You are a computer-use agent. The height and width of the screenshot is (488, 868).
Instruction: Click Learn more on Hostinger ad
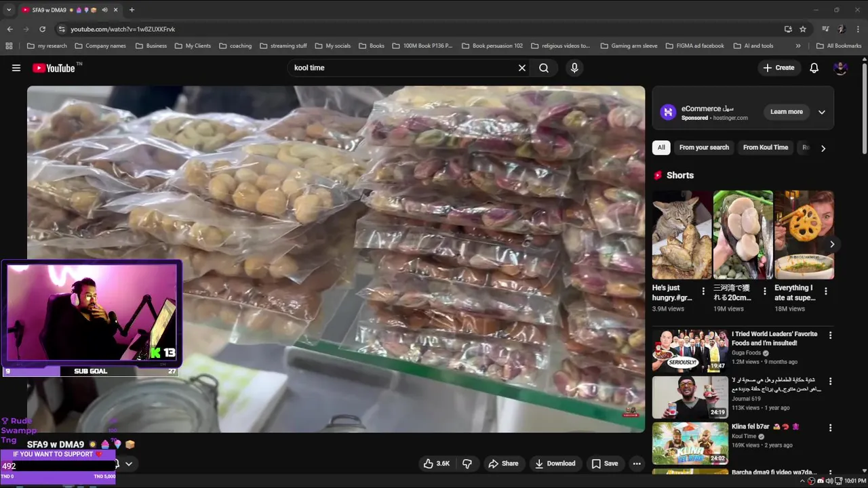(787, 112)
